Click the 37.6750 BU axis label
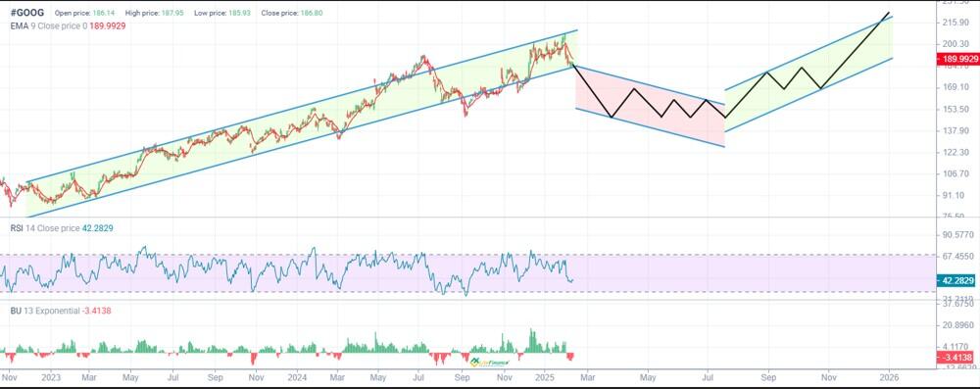 point(957,304)
